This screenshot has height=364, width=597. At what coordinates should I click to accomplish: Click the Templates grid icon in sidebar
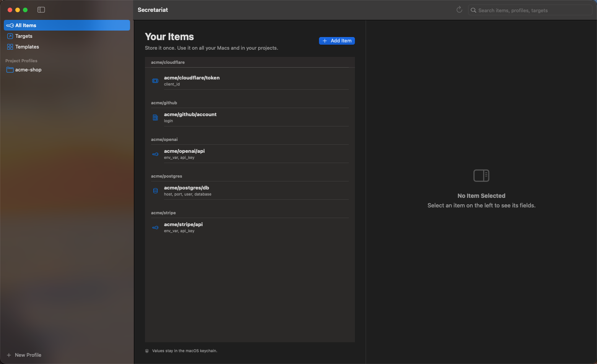click(x=10, y=47)
